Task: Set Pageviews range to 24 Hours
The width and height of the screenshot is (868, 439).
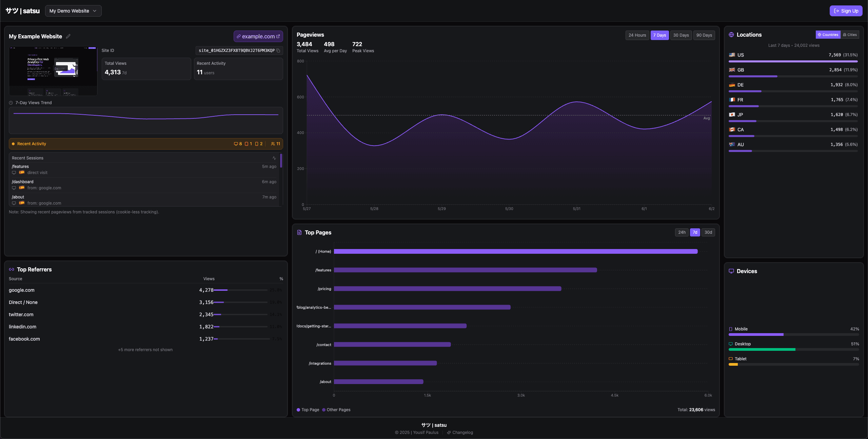Action: point(637,35)
